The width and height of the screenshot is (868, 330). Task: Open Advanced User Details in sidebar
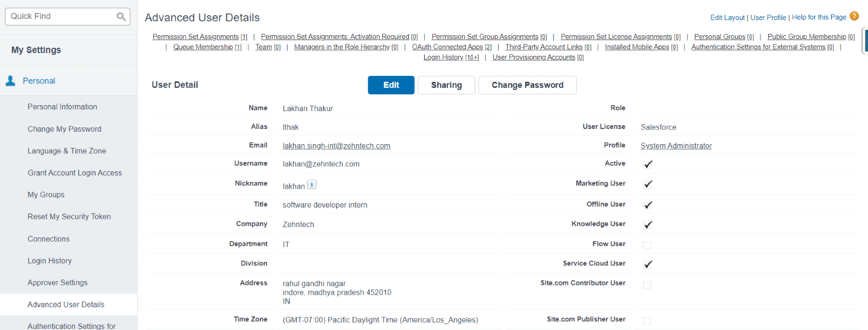pyautogui.click(x=66, y=305)
